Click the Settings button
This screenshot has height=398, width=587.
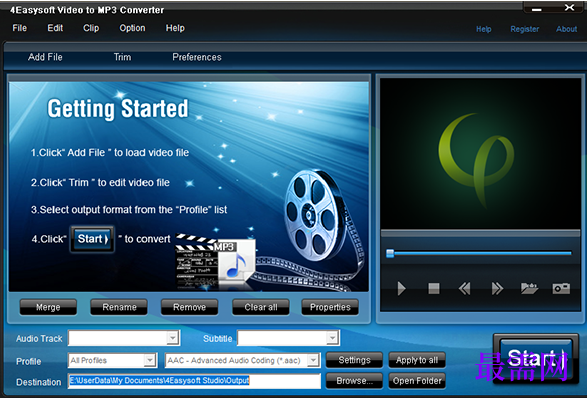click(355, 360)
